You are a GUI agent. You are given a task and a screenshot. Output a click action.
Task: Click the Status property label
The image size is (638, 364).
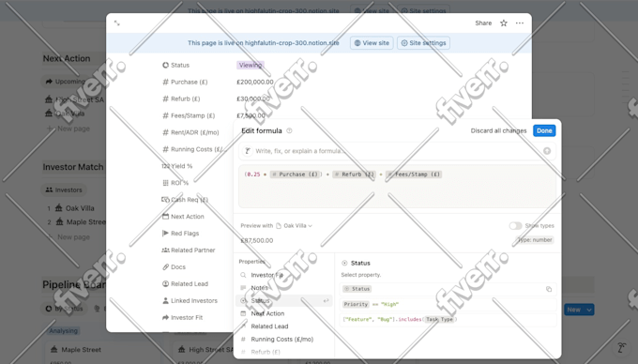coord(176,65)
